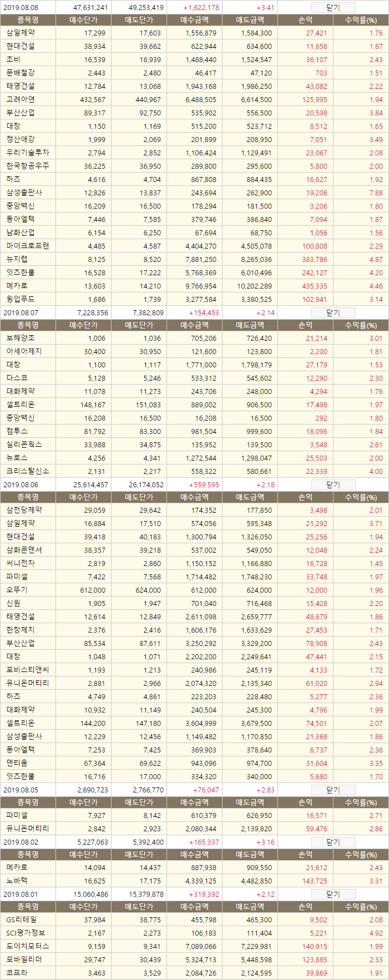The height and width of the screenshot is (980, 389).
Task: Select stock name 써니전자
Action: [x=21, y=563]
